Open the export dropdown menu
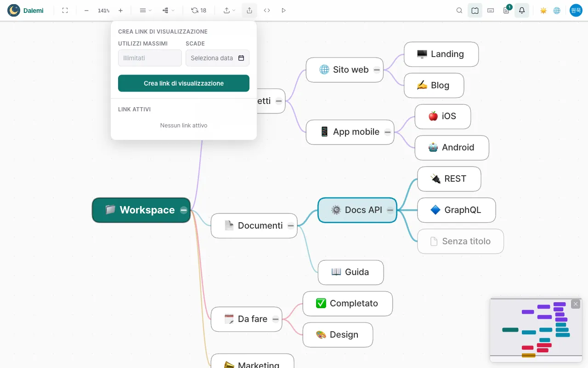Viewport: 588px width, 368px height. click(x=229, y=10)
